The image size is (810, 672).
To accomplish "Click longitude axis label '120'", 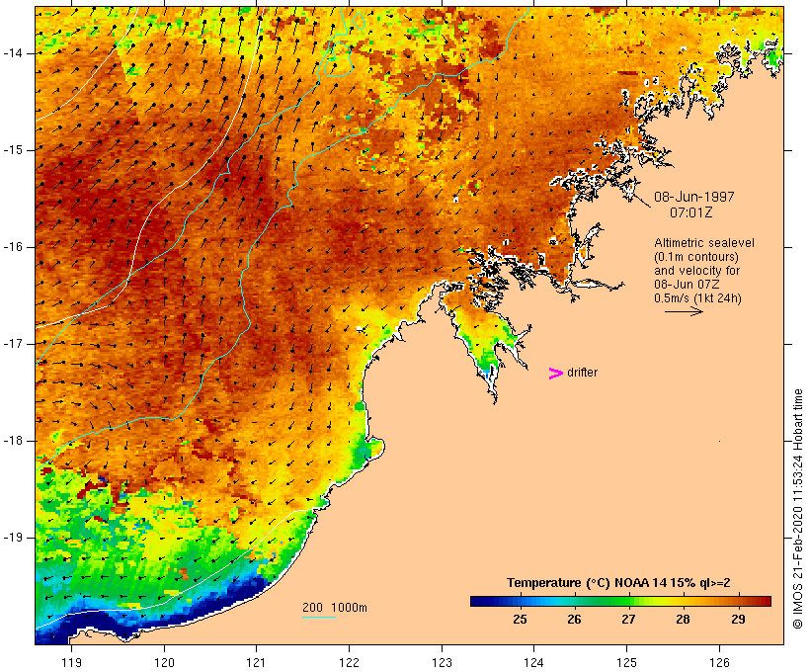I will point(164,662).
